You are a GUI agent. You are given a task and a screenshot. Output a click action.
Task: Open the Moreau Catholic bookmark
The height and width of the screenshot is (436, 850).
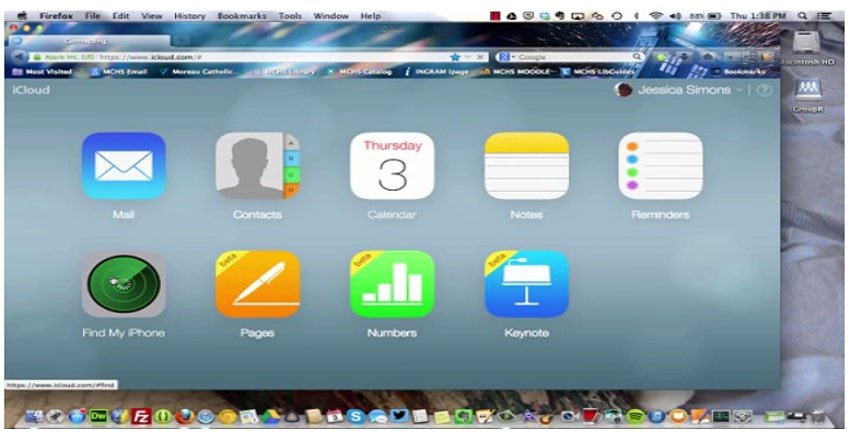[199, 72]
